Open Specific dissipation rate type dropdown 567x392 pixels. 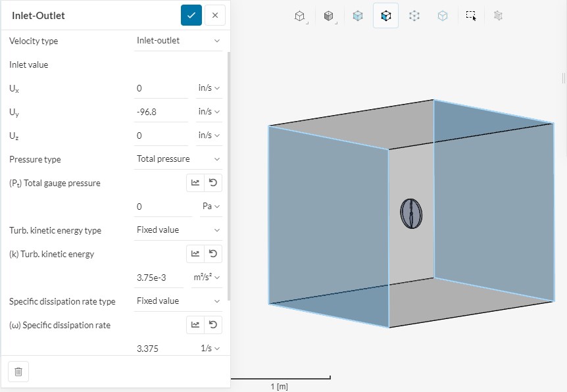(x=178, y=301)
